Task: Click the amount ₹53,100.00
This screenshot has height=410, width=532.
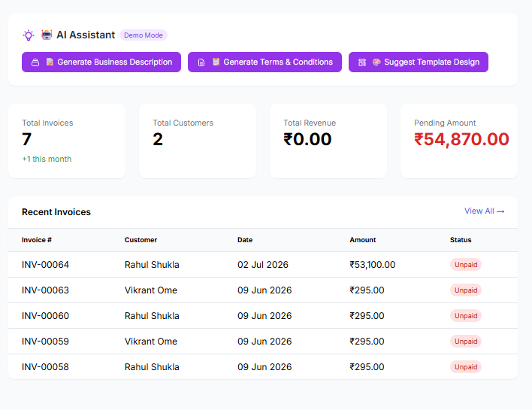Action: (x=373, y=265)
